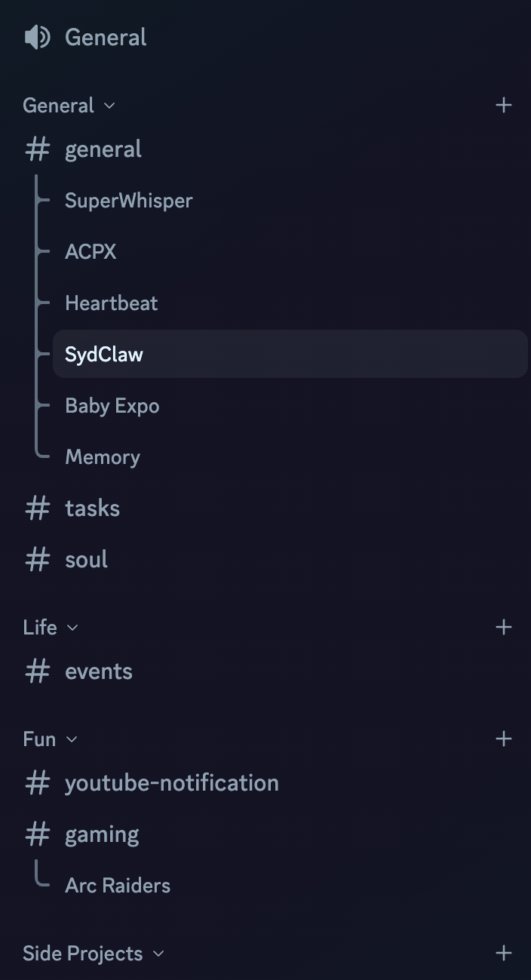The height and width of the screenshot is (980, 531).
Task: Click the hashtag icon beside gaming channel
Action: point(35,834)
